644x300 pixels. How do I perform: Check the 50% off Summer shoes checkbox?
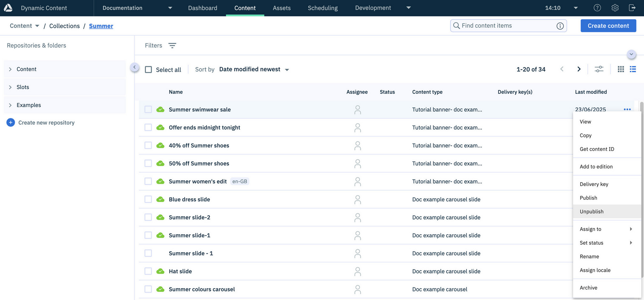[x=148, y=163]
